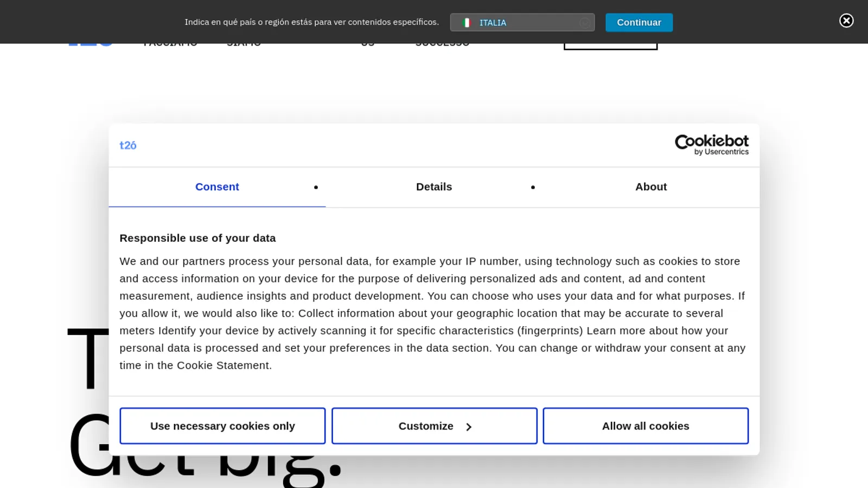
Task: Open the ITALIA country dropdown
Action: point(522,22)
